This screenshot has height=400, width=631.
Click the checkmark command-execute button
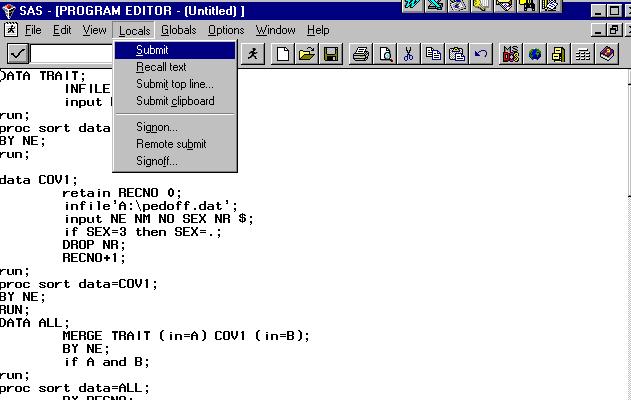click(x=18, y=54)
